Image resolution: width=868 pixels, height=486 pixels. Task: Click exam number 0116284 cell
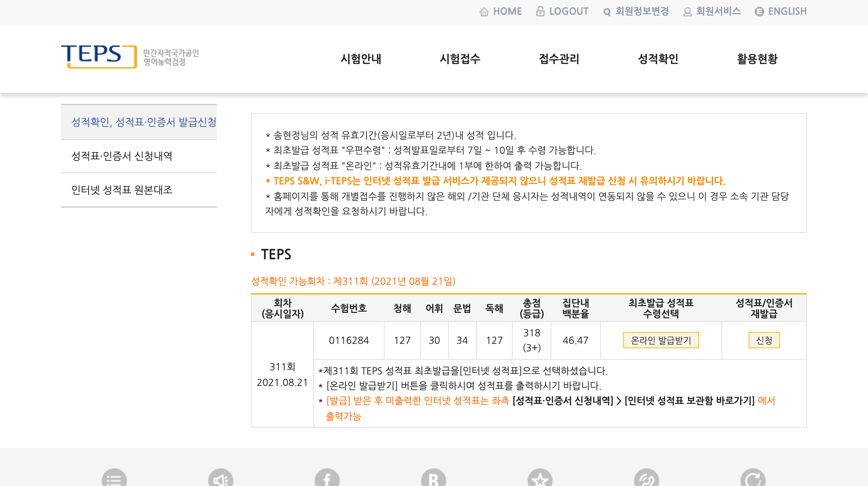(x=349, y=340)
